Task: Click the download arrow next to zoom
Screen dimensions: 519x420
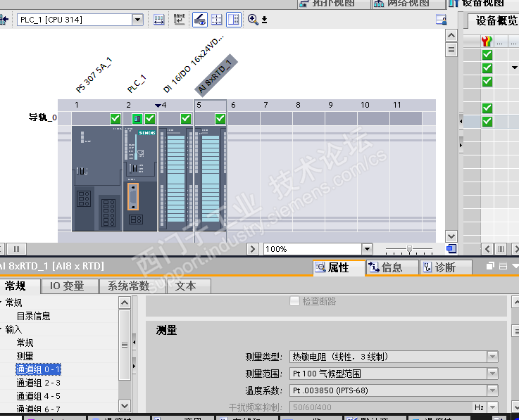Action: (x=264, y=20)
